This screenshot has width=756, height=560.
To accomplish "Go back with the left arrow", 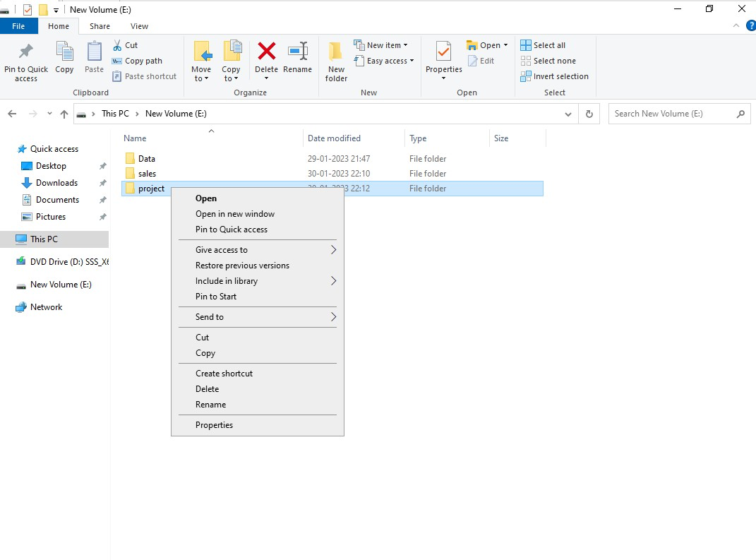I will click(x=13, y=114).
